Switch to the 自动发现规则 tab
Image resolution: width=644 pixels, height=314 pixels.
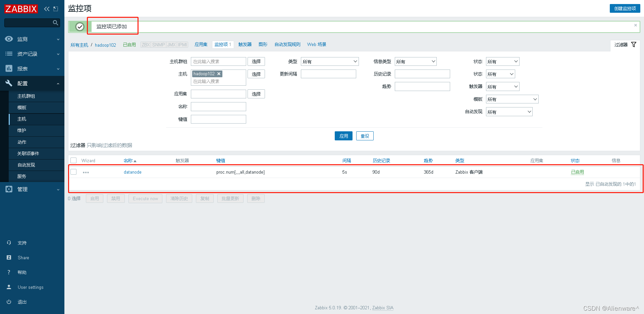(287, 44)
